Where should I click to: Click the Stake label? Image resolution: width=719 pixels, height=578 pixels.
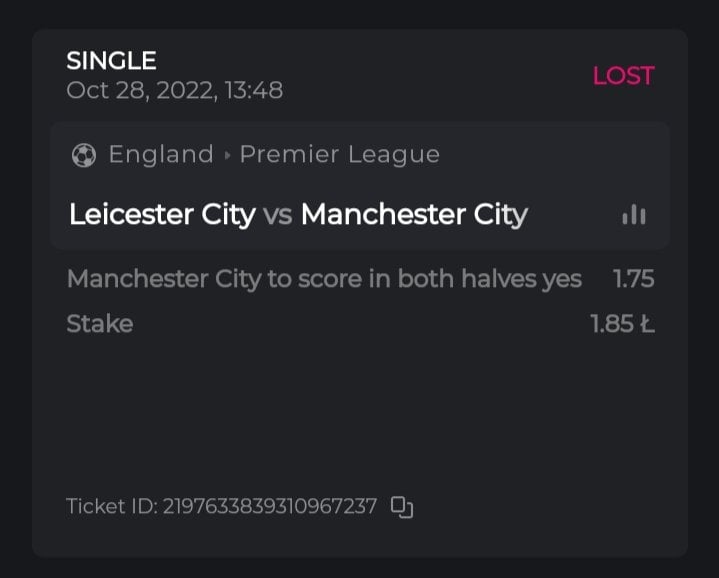coord(99,324)
